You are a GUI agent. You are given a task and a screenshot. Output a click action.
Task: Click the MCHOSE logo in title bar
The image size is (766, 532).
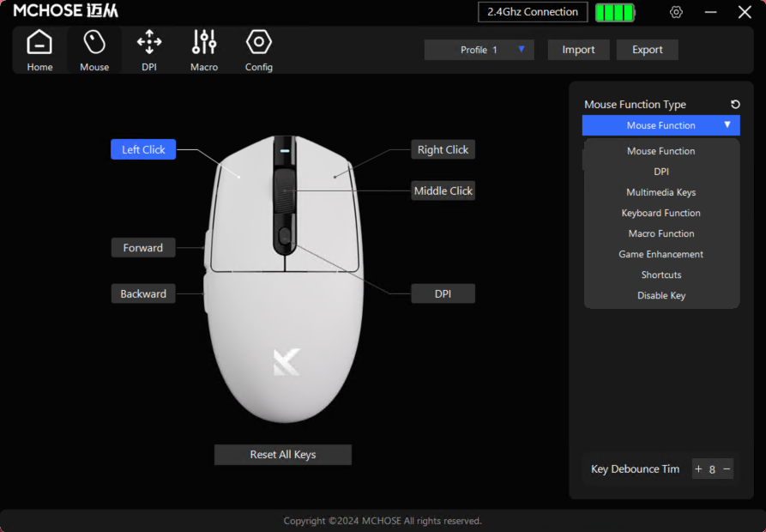tap(66, 11)
